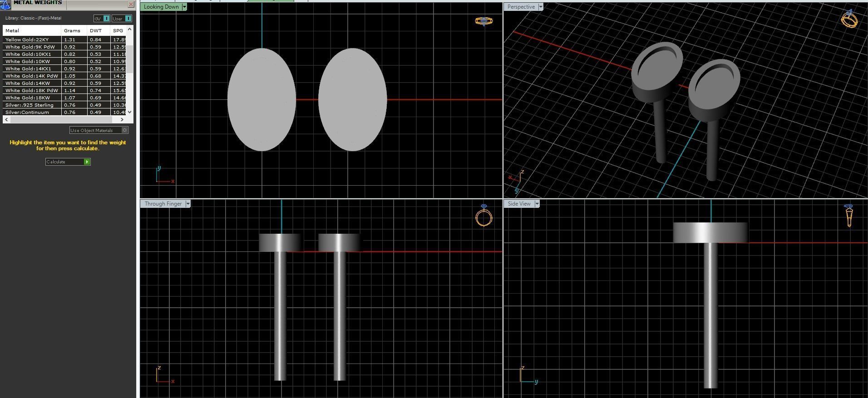
Task: Click the Perspective ring orientation icon
Action: (x=849, y=19)
